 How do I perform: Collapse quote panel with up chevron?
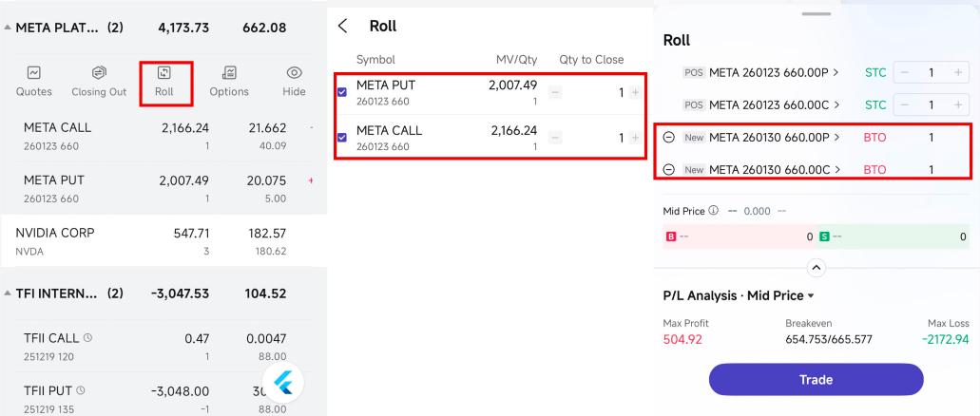[x=816, y=267]
